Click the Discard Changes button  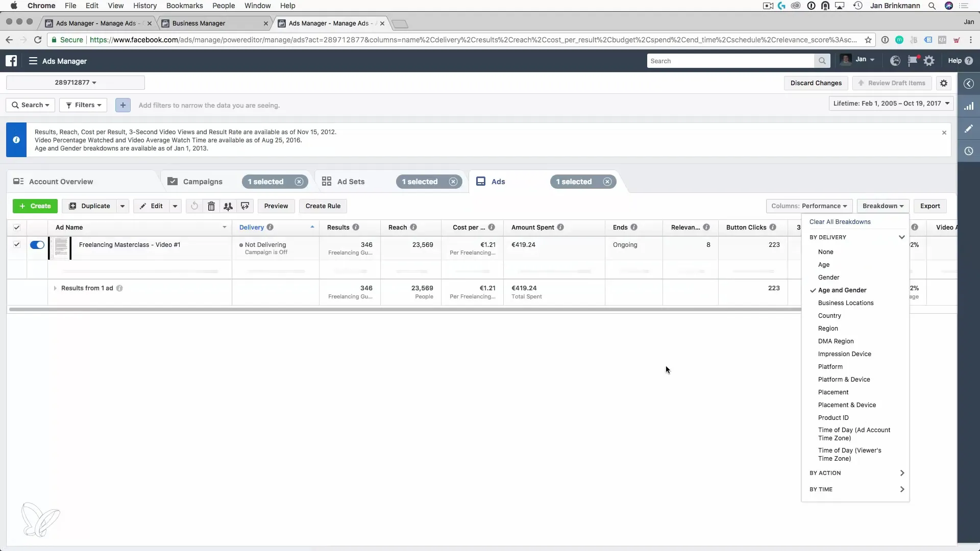[816, 83]
